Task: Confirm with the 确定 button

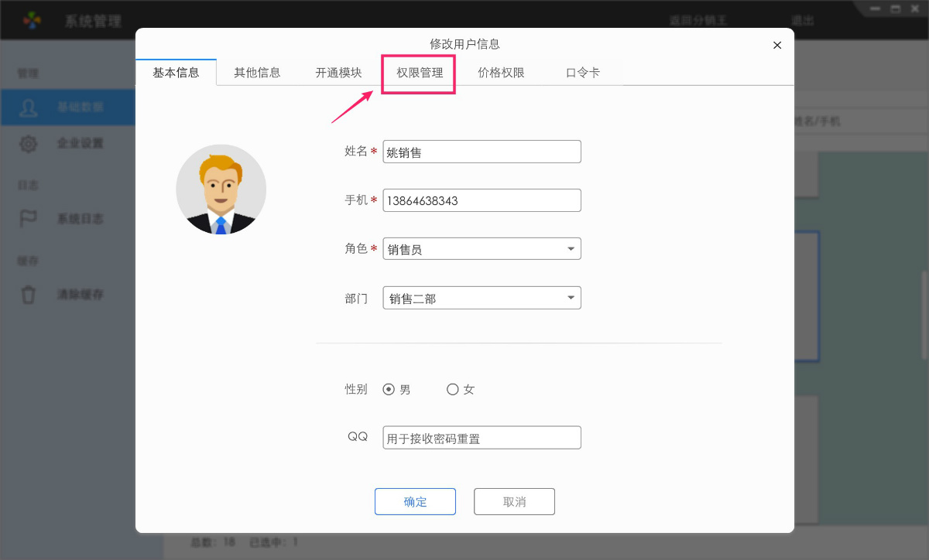Action: click(x=415, y=501)
